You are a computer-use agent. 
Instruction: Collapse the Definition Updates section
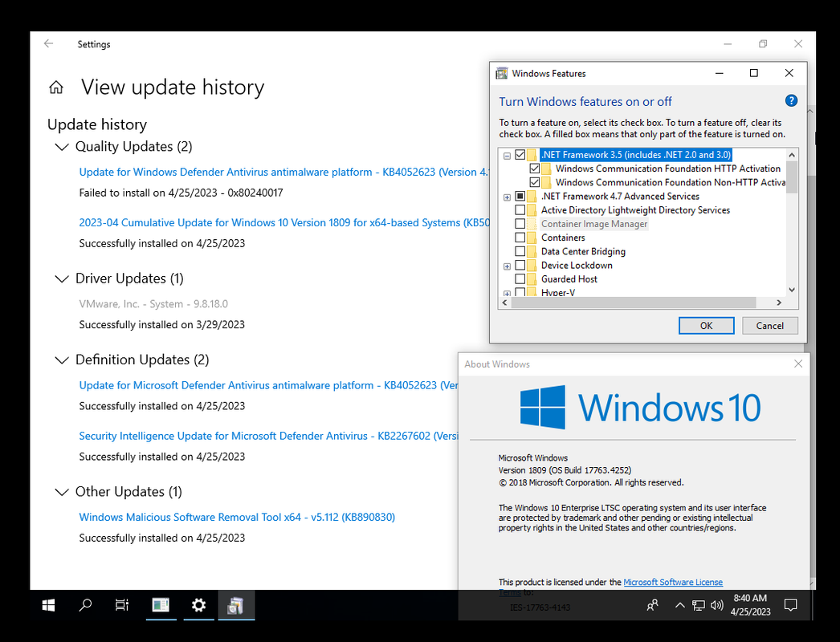[62, 360]
